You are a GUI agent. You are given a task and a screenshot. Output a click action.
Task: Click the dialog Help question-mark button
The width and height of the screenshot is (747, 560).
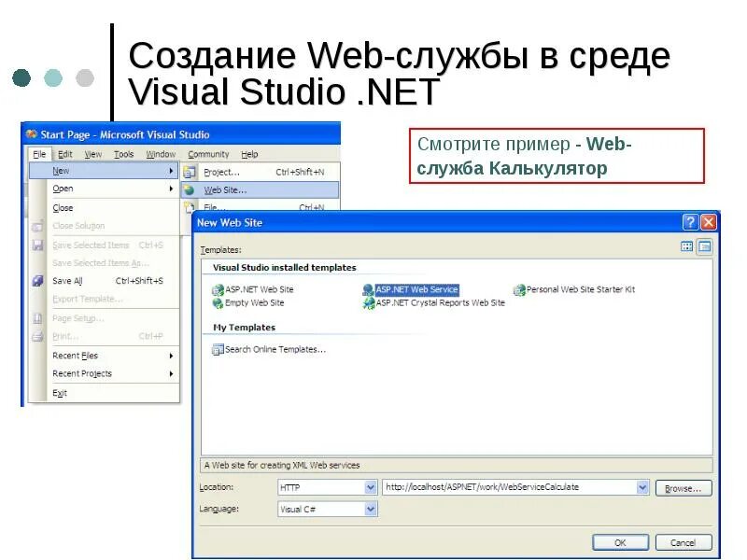[x=690, y=222]
